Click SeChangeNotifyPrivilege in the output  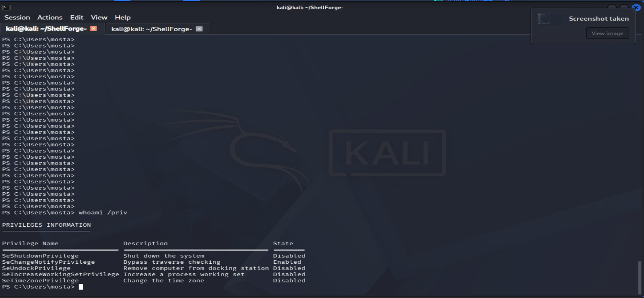48,262
